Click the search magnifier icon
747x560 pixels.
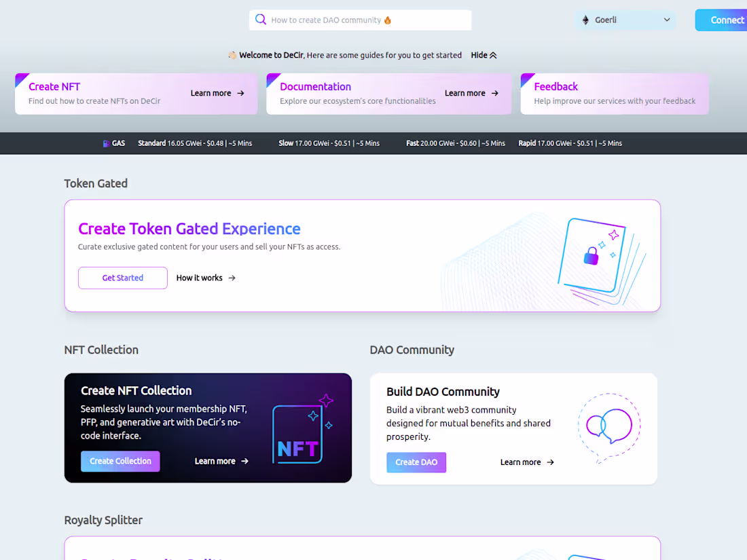(x=261, y=20)
